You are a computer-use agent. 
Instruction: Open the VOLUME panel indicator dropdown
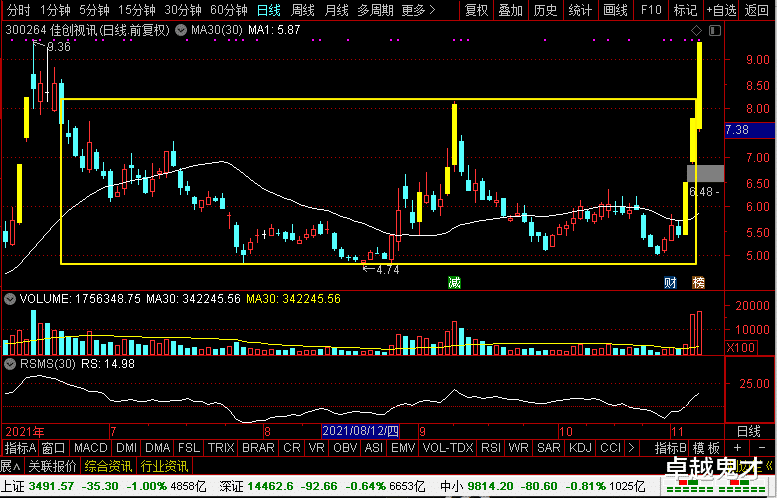[x=9, y=299]
